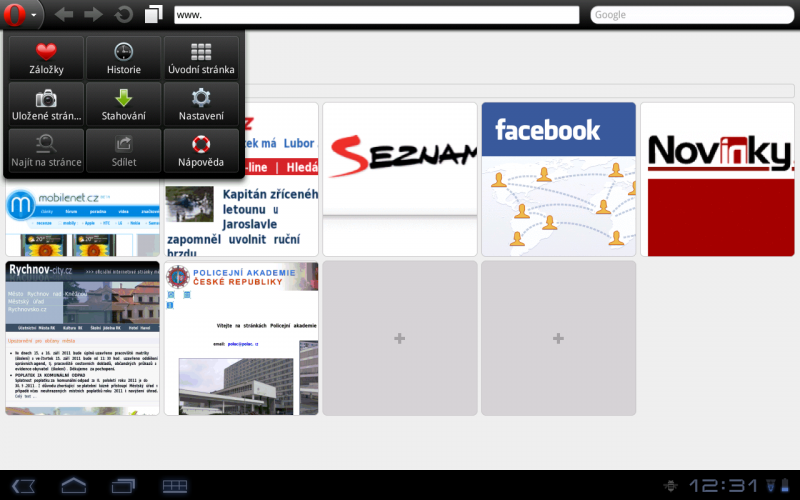The width and height of the screenshot is (800, 500).
Task: Open Nastavení settings
Action: pyautogui.click(x=201, y=104)
